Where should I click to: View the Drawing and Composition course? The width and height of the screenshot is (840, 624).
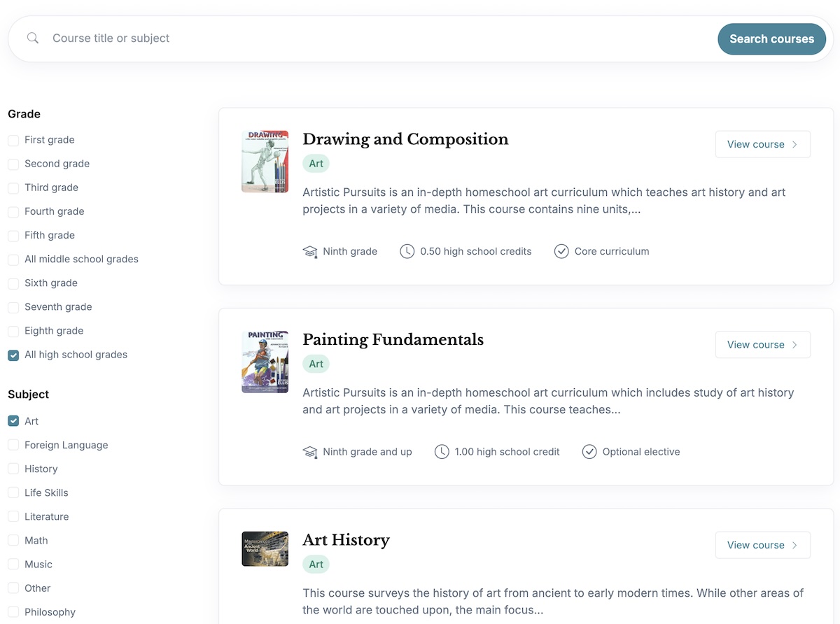click(763, 144)
